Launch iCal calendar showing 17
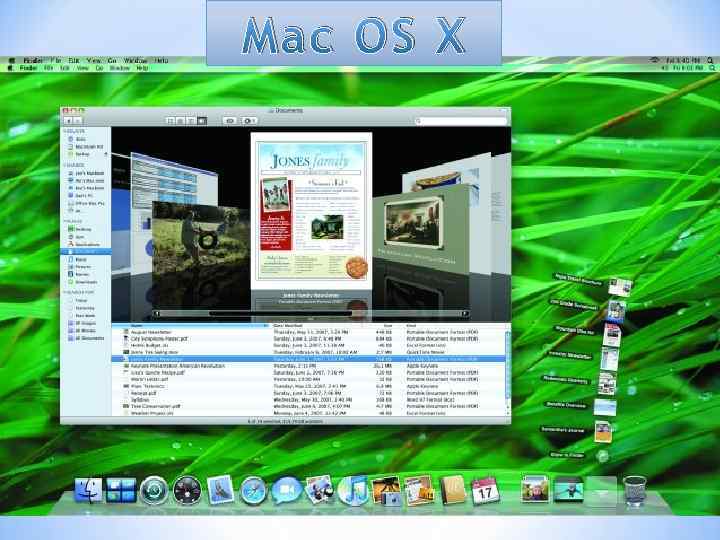This screenshot has height=540, width=720. (485, 490)
